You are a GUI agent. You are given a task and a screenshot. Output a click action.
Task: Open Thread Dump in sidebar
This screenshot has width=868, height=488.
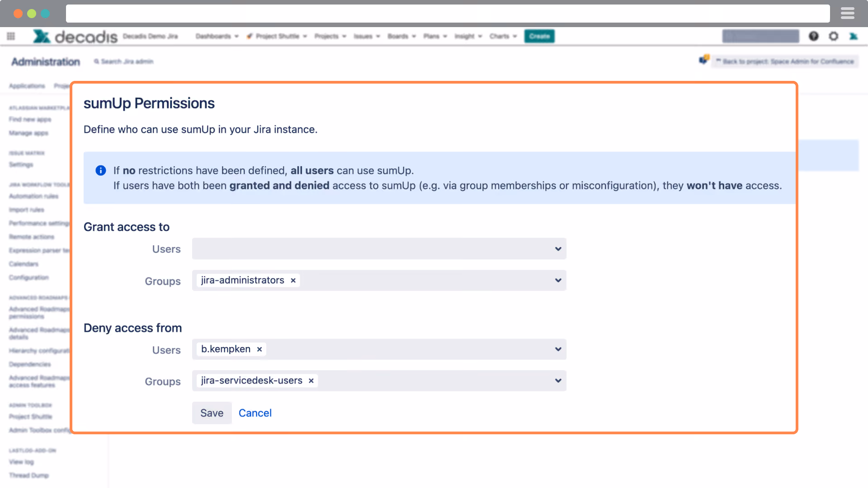[x=28, y=475]
